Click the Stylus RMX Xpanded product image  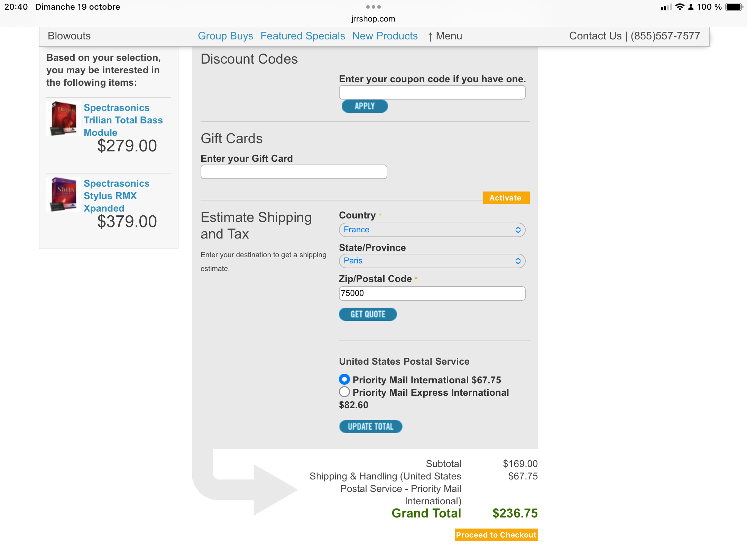(64, 194)
